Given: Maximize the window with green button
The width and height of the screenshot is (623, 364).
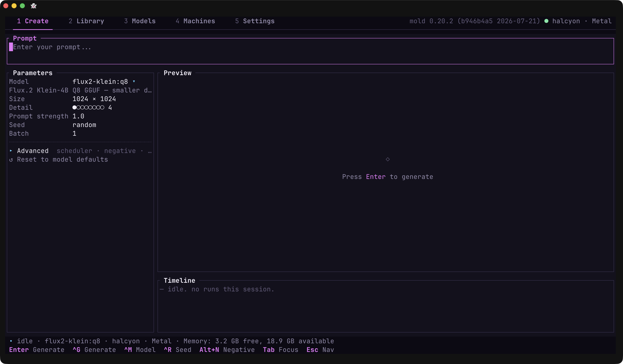Looking at the screenshot, I should coord(22,6).
